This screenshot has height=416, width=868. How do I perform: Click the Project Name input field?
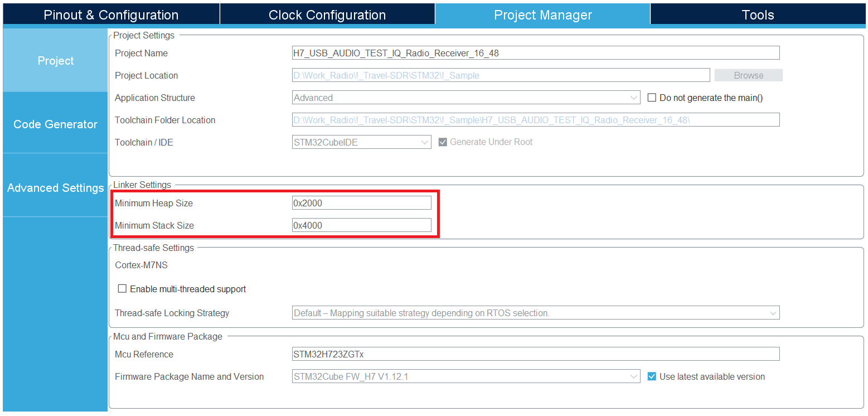point(535,53)
